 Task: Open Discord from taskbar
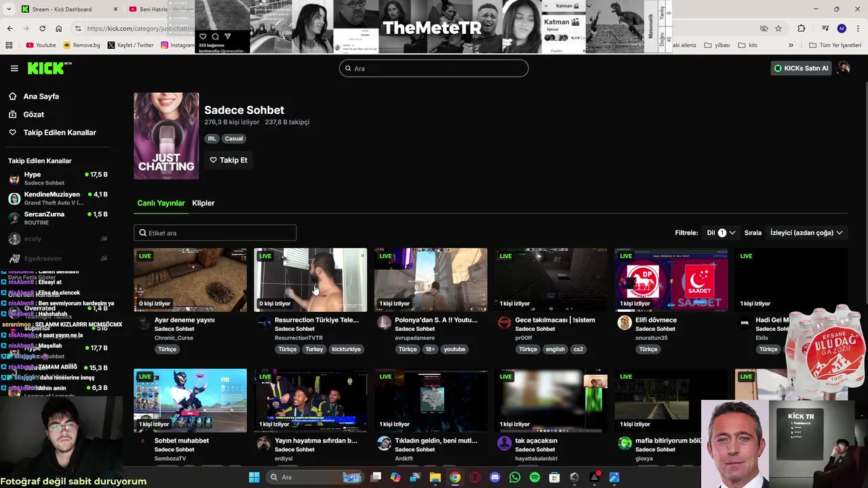click(495, 477)
